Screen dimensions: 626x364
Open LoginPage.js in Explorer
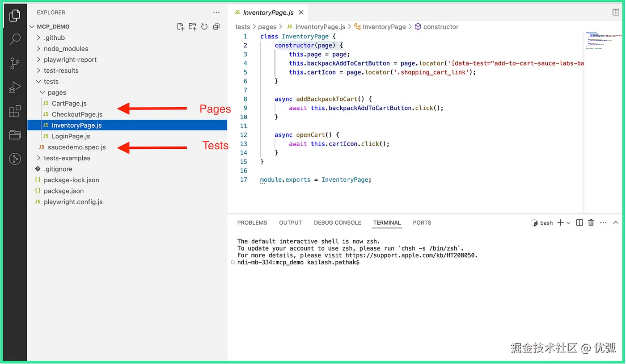[x=127, y=136]
